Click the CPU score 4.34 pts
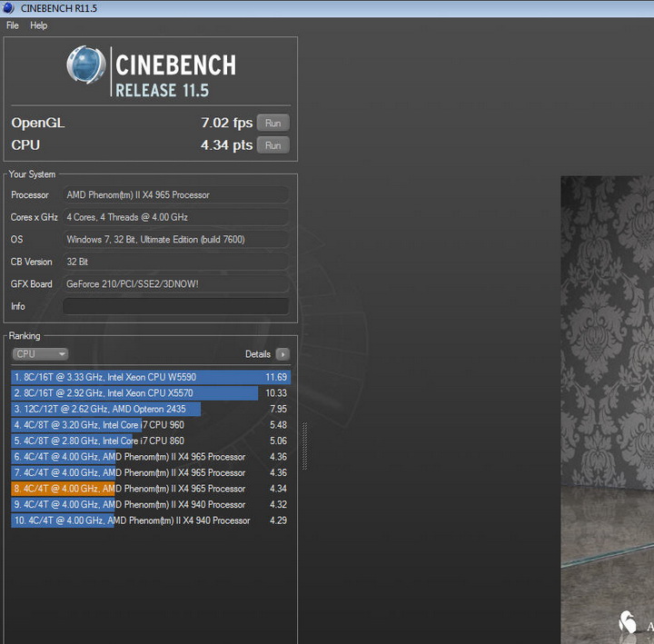This screenshot has height=644, width=654. point(226,145)
